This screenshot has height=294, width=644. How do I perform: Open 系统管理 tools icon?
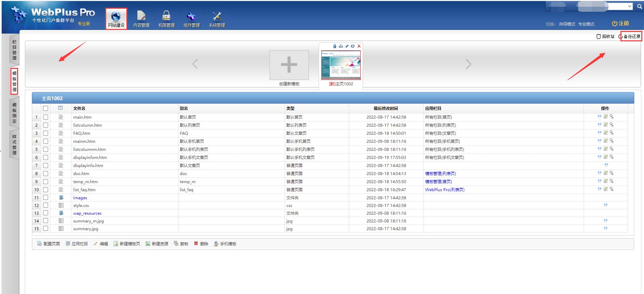coord(217,16)
